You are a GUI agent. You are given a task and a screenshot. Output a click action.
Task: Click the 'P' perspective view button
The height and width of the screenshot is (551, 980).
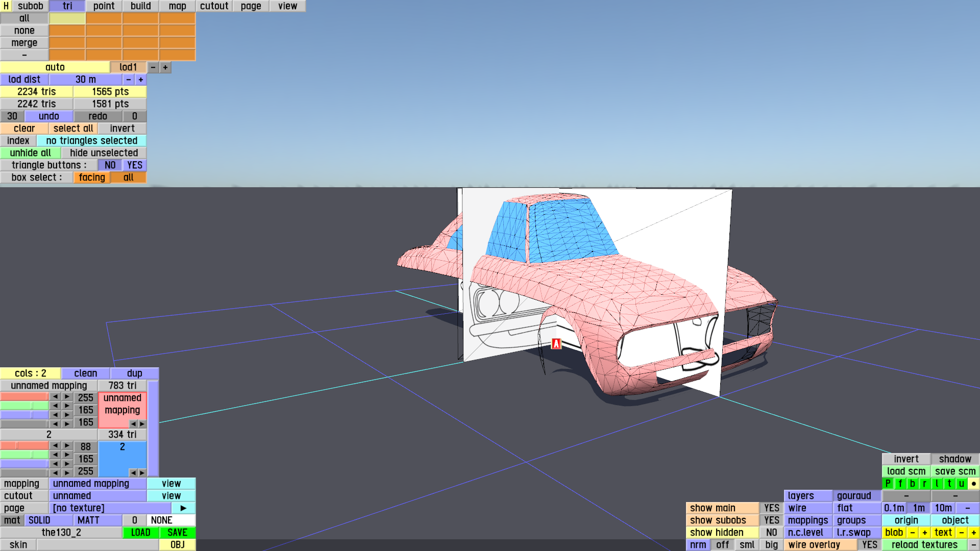click(888, 484)
